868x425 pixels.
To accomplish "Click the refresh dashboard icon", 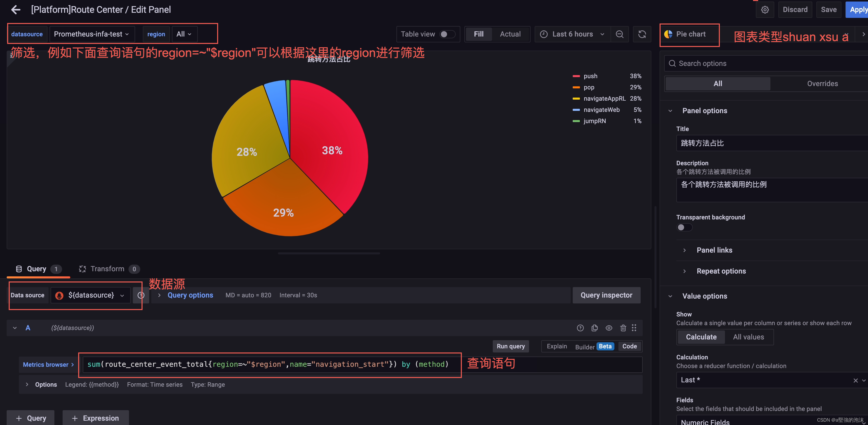I will coord(642,34).
